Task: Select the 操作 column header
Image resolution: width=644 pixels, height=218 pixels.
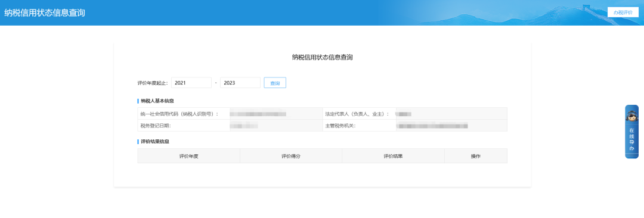Action: click(x=476, y=156)
